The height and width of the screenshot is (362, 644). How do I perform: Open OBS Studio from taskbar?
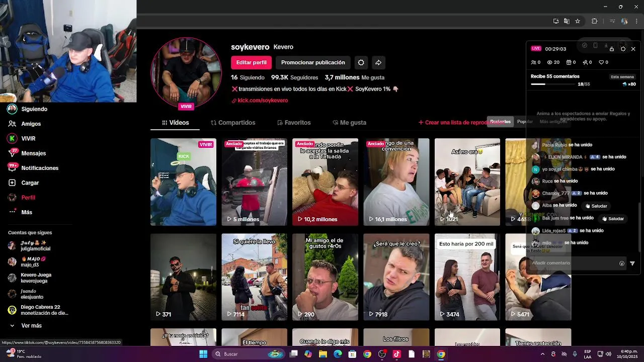[x=382, y=354]
